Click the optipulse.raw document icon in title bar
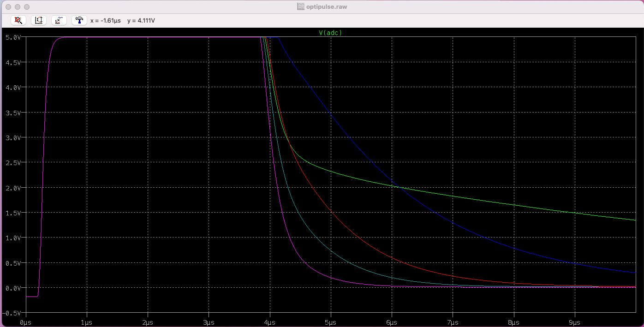Screen dimensions: 644x327 (x=301, y=7)
